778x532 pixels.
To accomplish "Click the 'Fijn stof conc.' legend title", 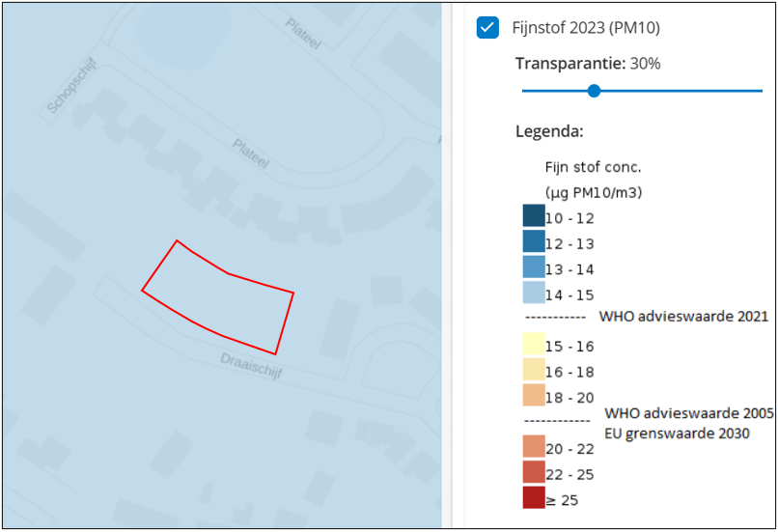I will tap(593, 167).
